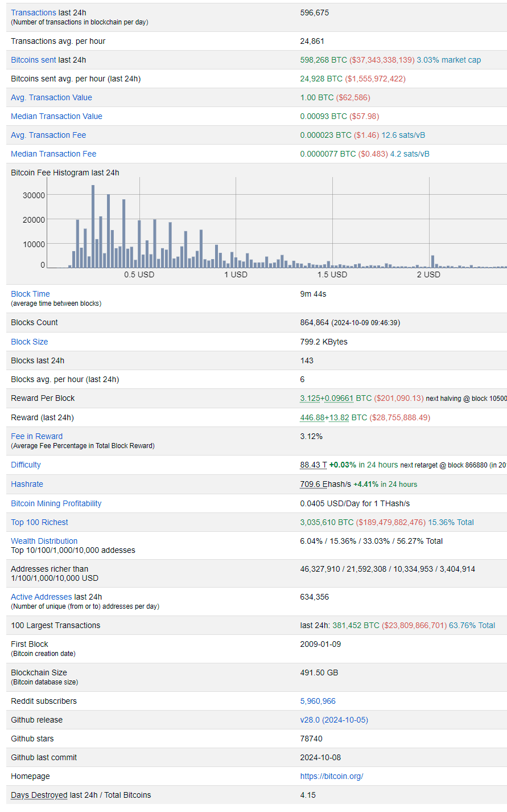Open the v28.0 (2024-10-05) Github release link
507x812 pixels.
[x=334, y=720]
